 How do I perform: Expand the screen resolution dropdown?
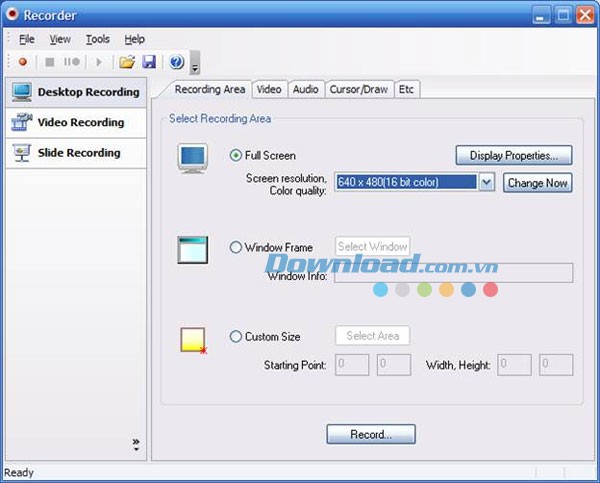[x=486, y=182]
